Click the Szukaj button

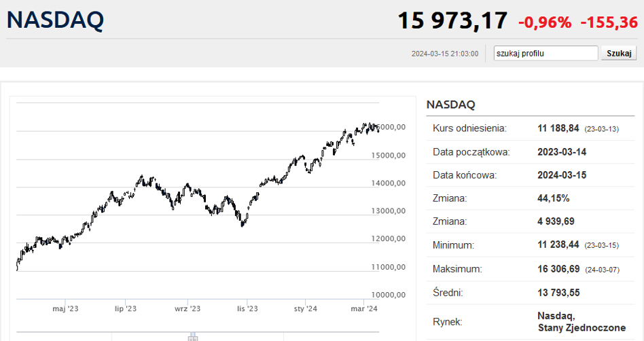[619, 54]
